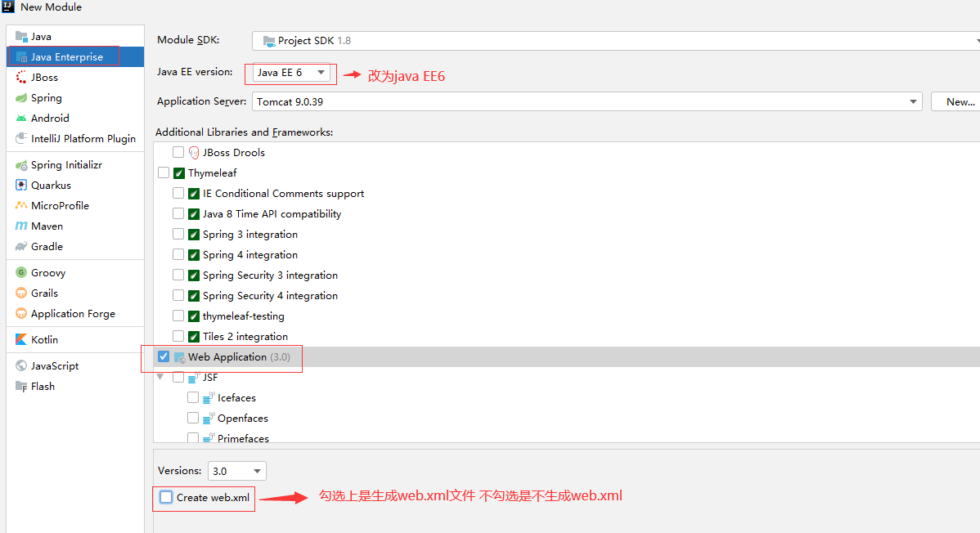Select the Grails icon
The height and width of the screenshot is (533, 980).
[x=21, y=293]
